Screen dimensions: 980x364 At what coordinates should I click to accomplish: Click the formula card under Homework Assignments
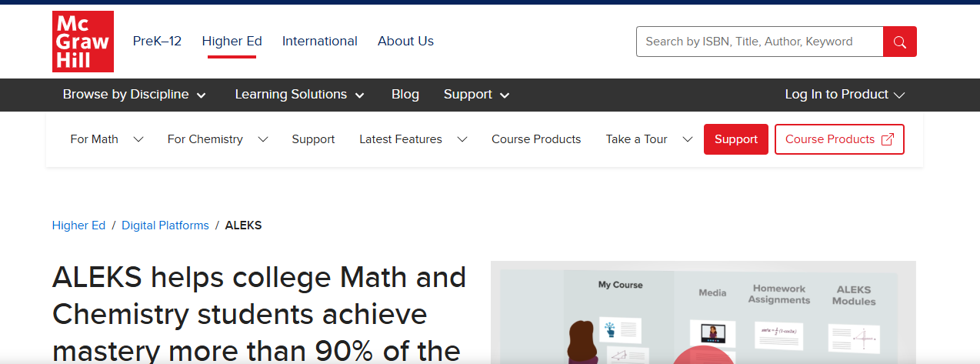click(x=778, y=332)
